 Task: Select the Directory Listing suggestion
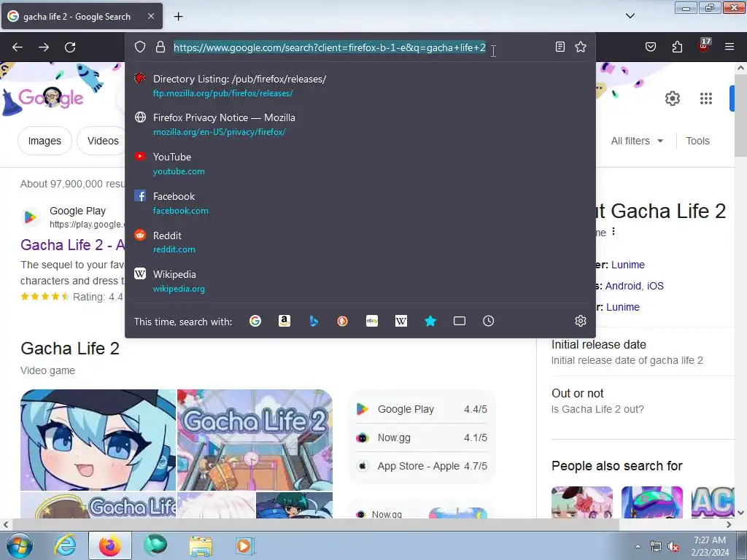pos(360,86)
